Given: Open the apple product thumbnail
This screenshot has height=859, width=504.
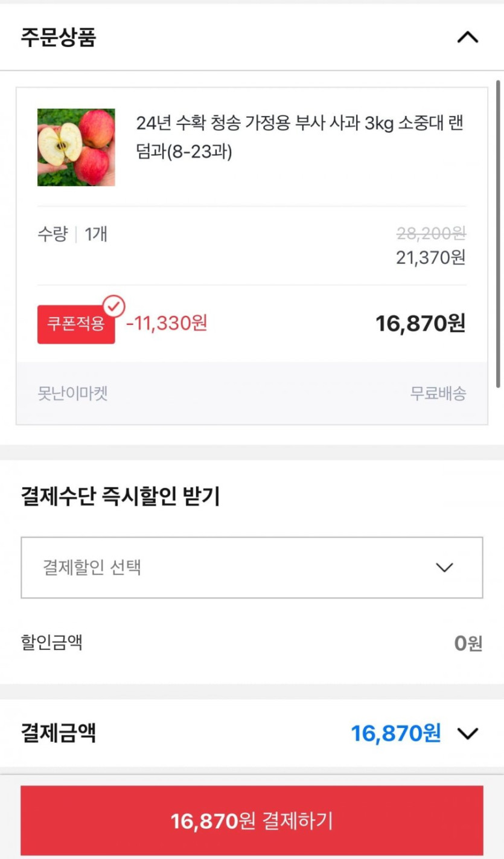Looking at the screenshot, I should [76, 147].
